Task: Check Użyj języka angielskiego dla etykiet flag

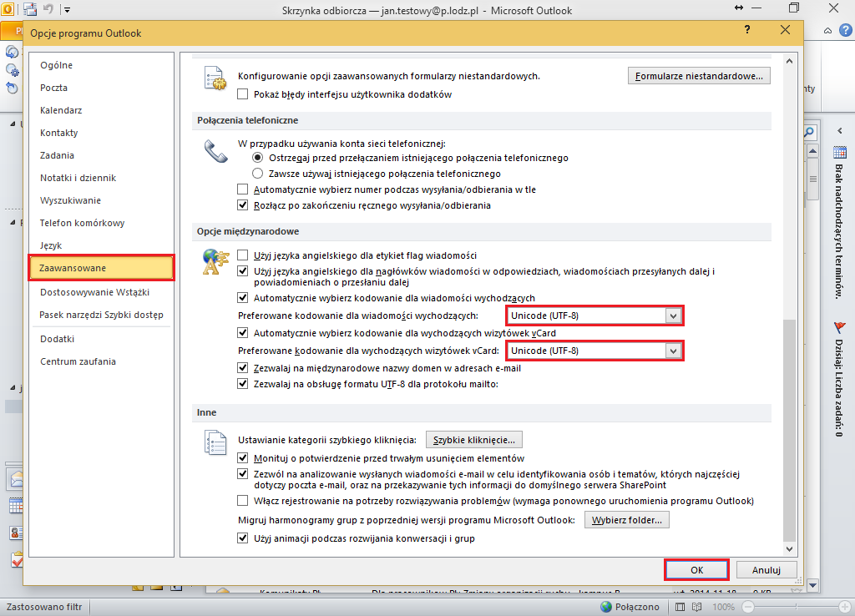Action: 243,255
